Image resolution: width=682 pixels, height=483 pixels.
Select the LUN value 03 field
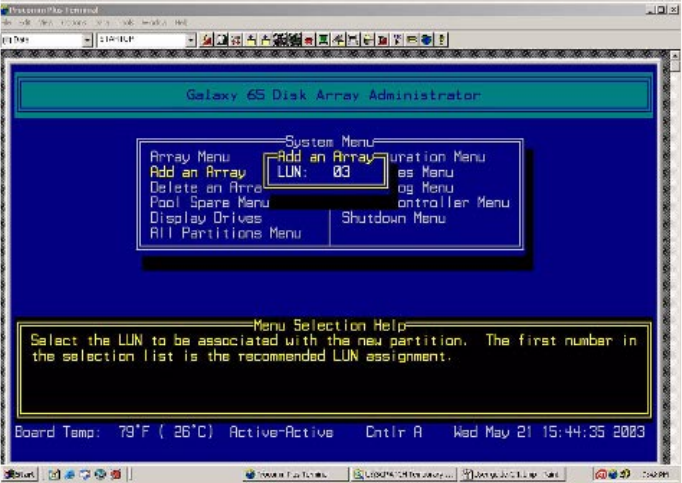(341, 173)
